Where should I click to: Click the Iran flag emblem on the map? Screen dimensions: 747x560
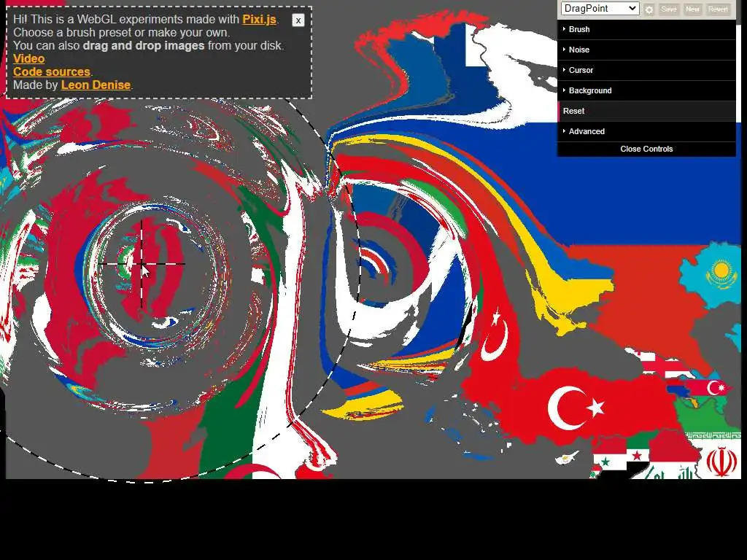(721, 462)
